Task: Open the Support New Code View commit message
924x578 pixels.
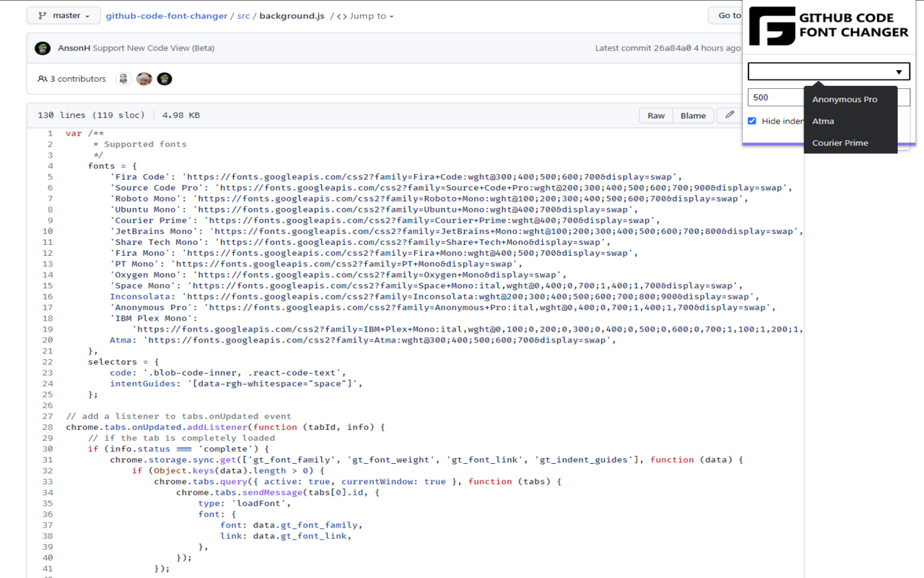Action: coord(153,48)
